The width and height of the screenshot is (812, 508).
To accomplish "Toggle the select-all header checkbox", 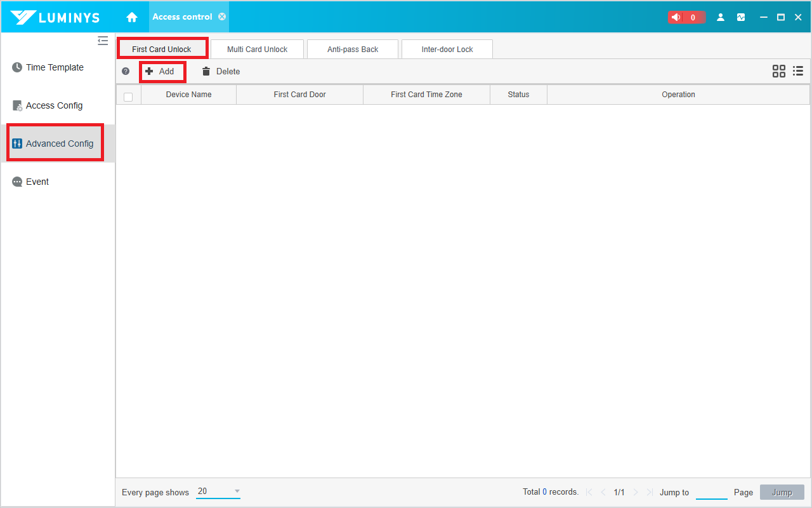I will click(128, 97).
